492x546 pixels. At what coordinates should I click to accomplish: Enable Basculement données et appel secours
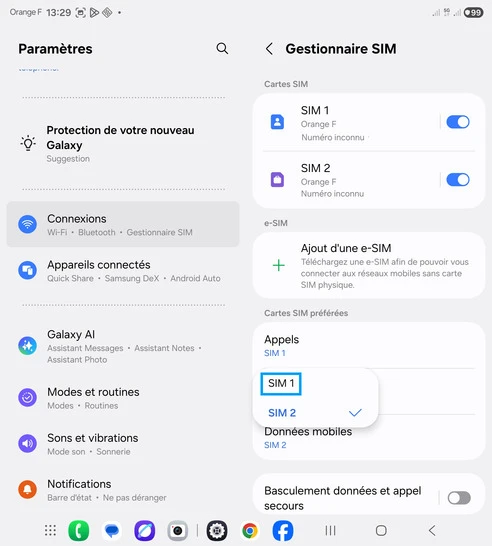[x=459, y=498]
